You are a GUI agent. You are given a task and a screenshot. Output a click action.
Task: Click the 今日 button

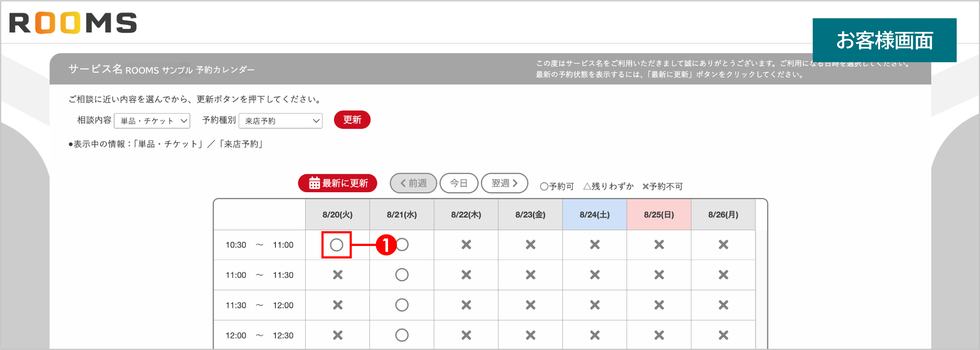point(459,183)
